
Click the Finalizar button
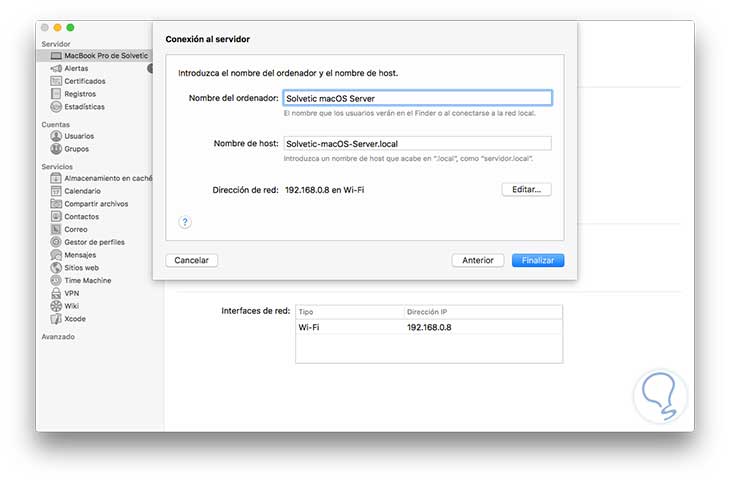(538, 260)
